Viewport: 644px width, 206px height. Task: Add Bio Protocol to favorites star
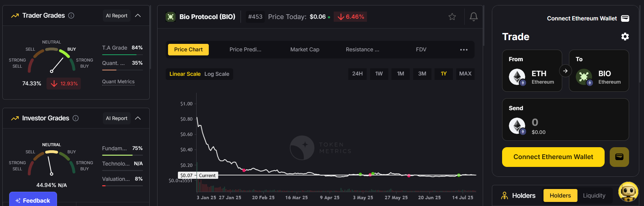coord(452,17)
